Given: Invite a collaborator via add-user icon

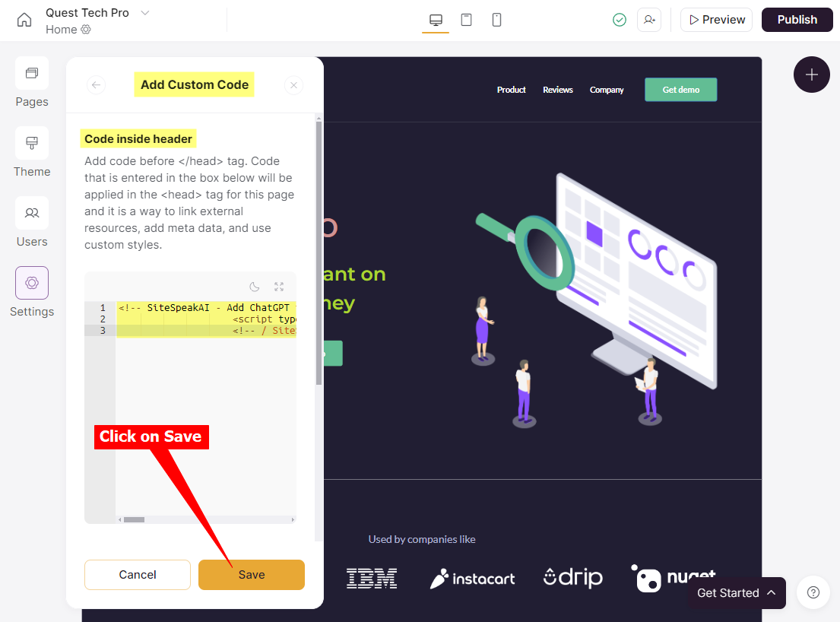Looking at the screenshot, I should pyautogui.click(x=649, y=20).
